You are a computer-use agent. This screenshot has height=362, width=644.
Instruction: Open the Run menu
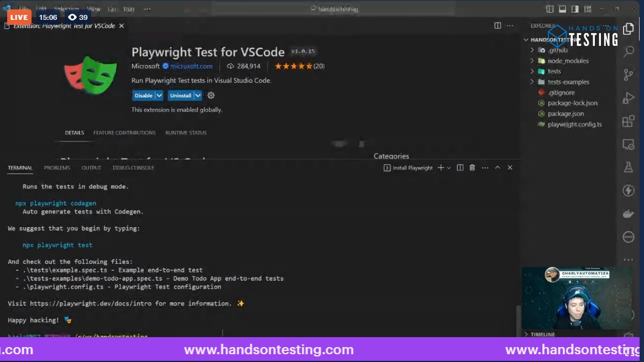[x=129, y=9]
